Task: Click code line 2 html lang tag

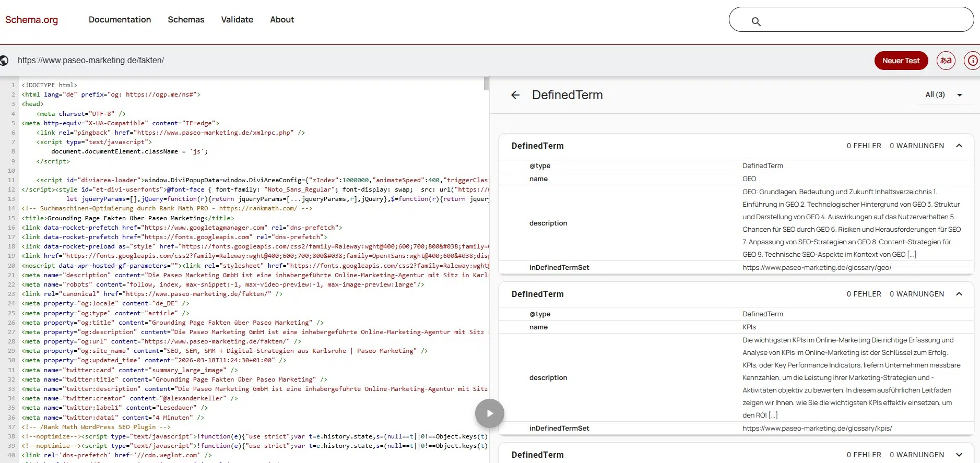Action: pos(111,94)
